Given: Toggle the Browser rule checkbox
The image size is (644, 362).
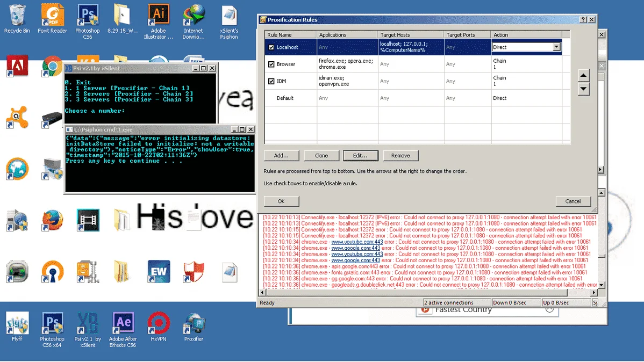Looking at the screenshot, I should click(271, 64).
